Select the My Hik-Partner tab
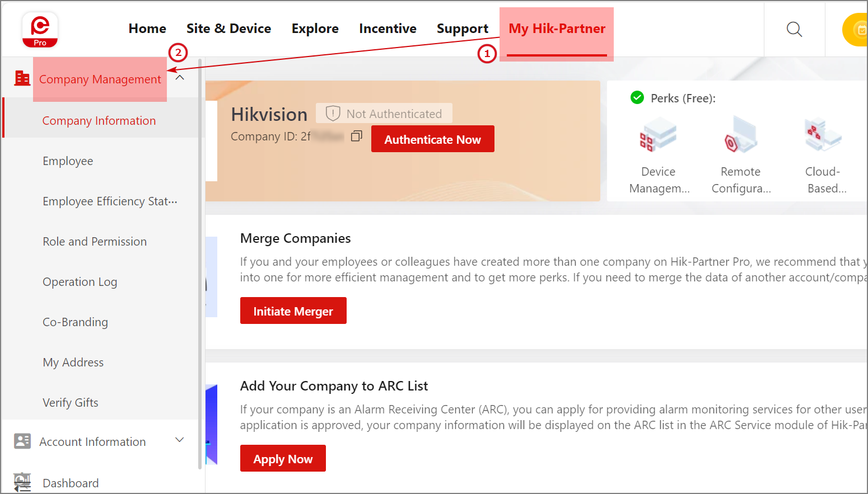Viewport: 868px width, 494px height. coord(557,29)
